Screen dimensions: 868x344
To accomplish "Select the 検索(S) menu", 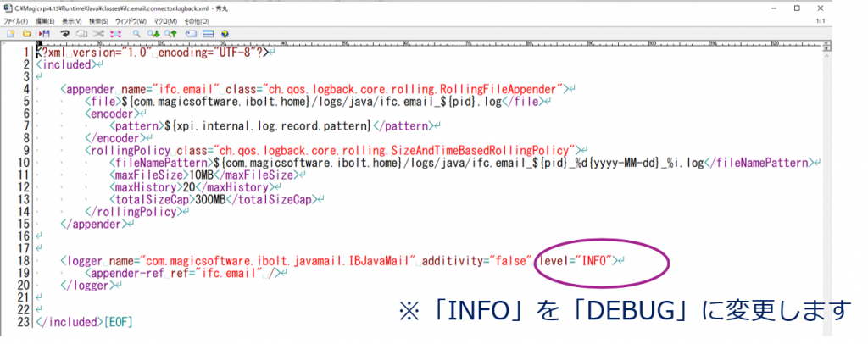I will click(98, 20).
